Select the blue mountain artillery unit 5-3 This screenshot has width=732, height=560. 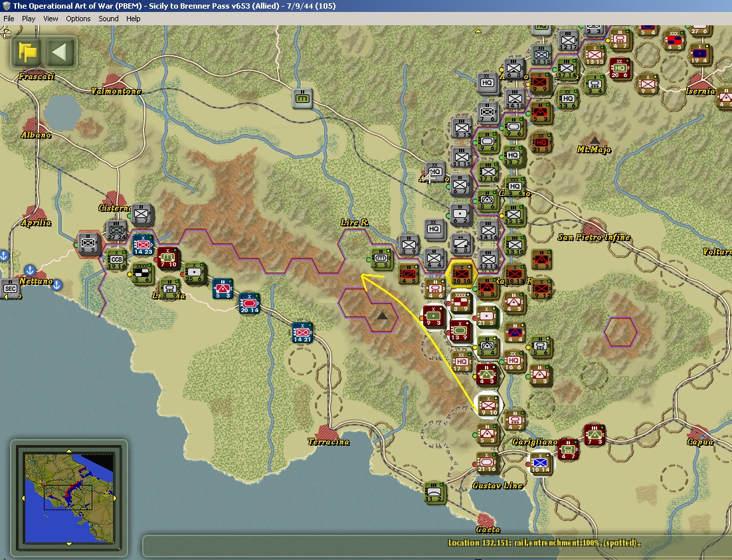(223, 289)
